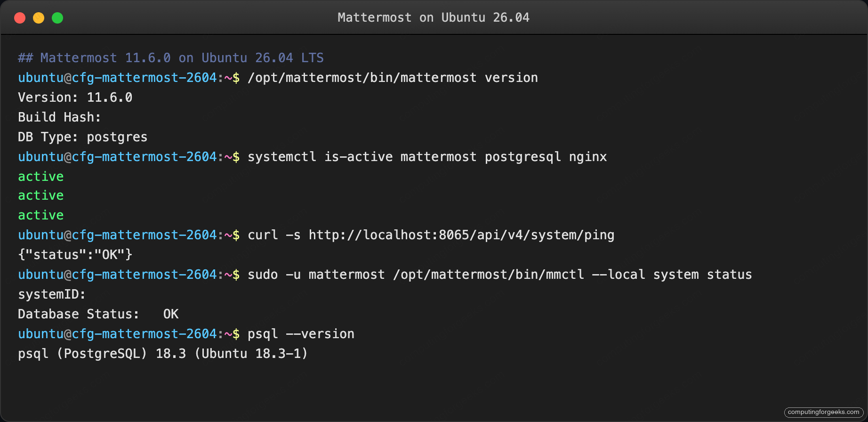Click the second green active status line

[x=41, y=195]
